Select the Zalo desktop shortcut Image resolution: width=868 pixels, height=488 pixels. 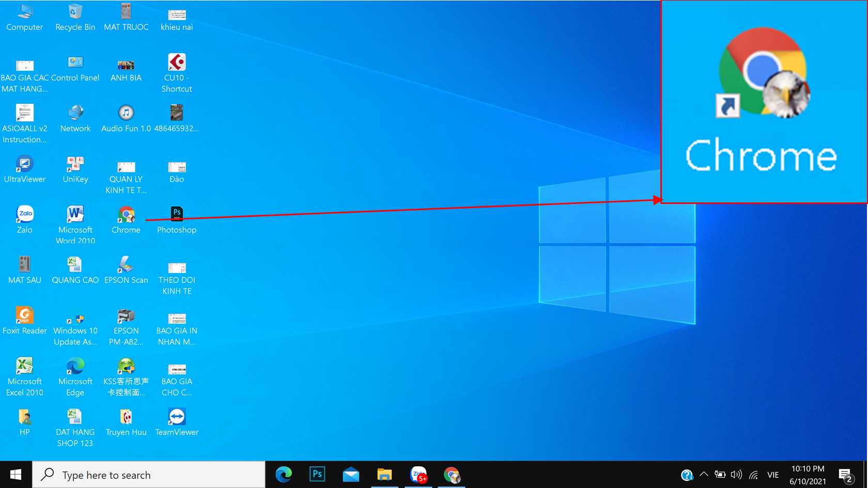coord(25,220)
